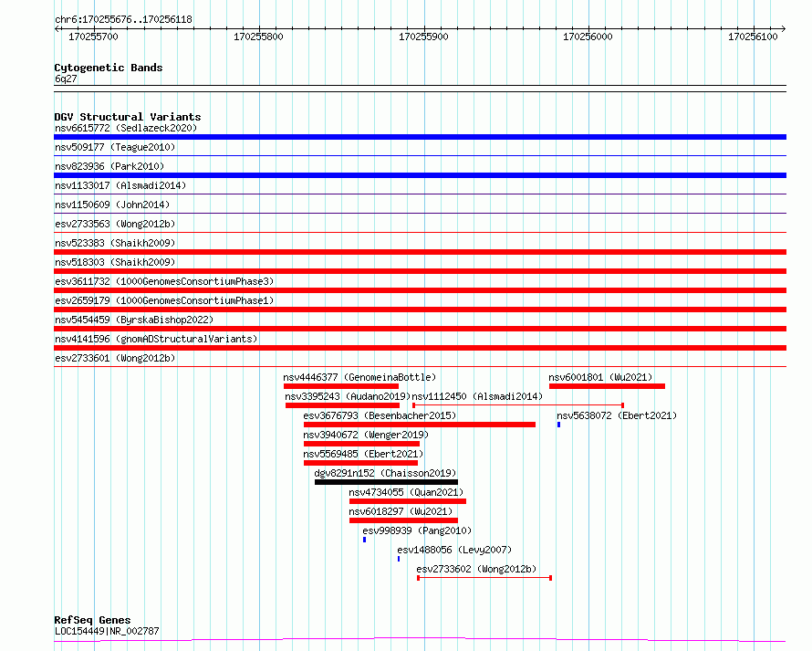The image size is (812, 651).
Task: Select esv3611732 (1000GenomesConsortiumPhase3) label
Action: click(164, 281)
